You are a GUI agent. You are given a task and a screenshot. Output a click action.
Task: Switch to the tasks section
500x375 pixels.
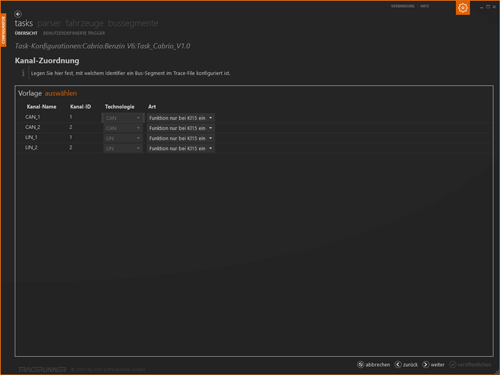pos(24,23)
